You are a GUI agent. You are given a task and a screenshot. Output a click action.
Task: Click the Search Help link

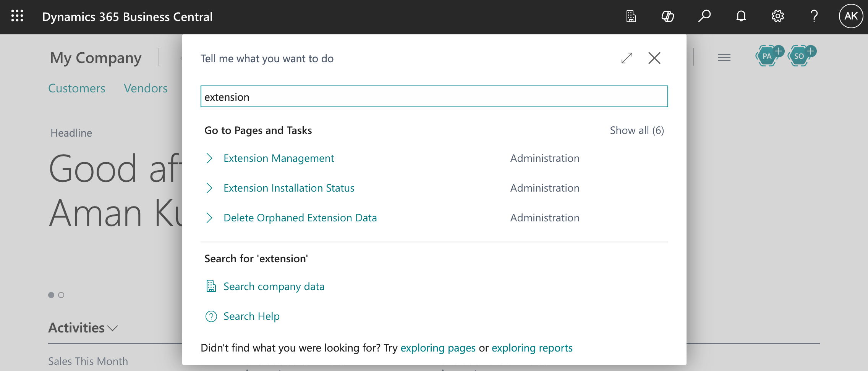tap(251, 316)
